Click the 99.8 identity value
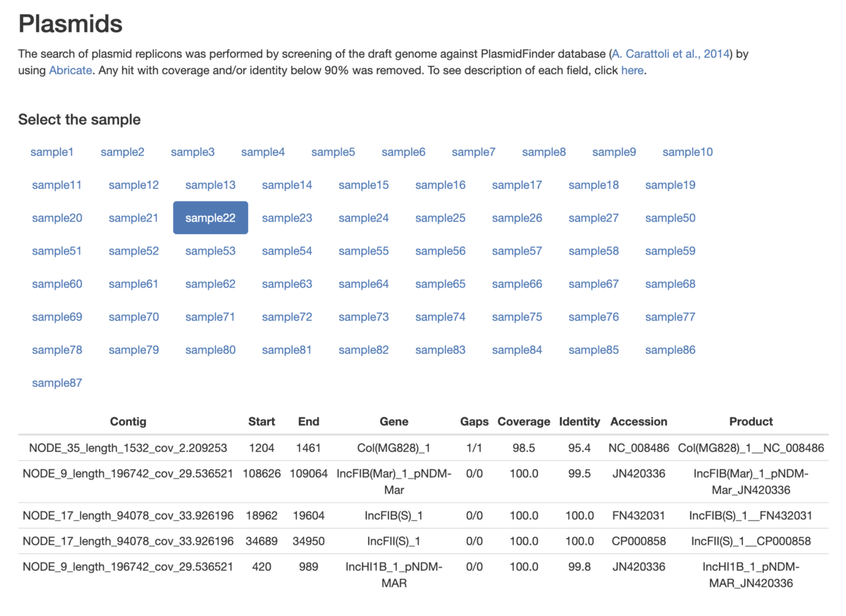The height and width of the screenshot is (616, 846). pos(580,567)
